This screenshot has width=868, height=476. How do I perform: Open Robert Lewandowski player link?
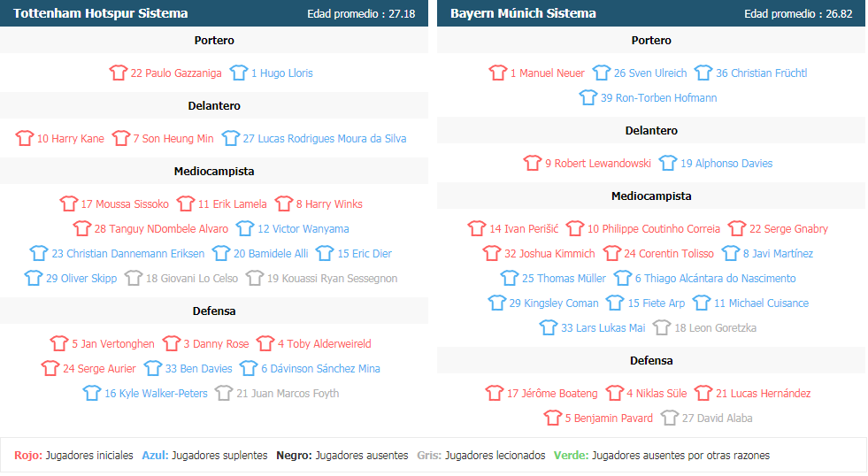(x=598, y=164)
